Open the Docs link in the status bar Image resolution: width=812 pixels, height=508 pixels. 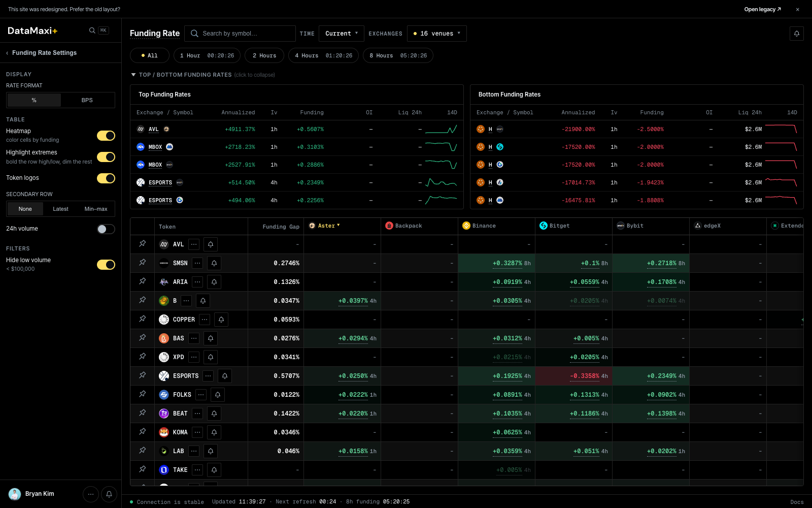[797, 502]
